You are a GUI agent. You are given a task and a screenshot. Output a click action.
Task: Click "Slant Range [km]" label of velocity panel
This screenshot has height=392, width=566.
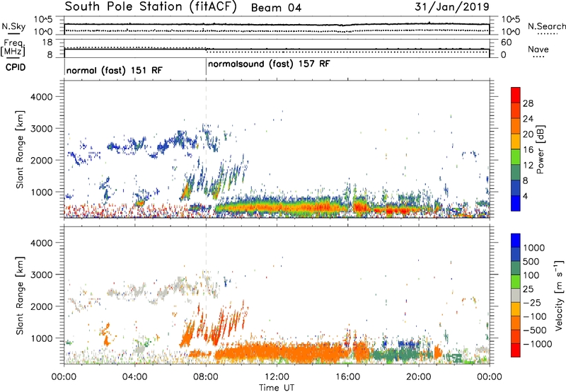tap(20, 296)
